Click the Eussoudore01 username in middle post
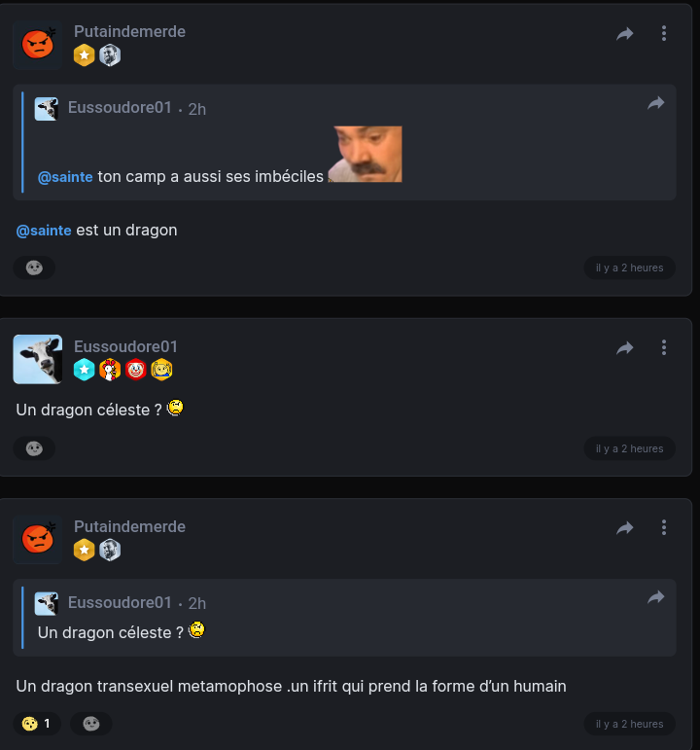 point(125,346)
